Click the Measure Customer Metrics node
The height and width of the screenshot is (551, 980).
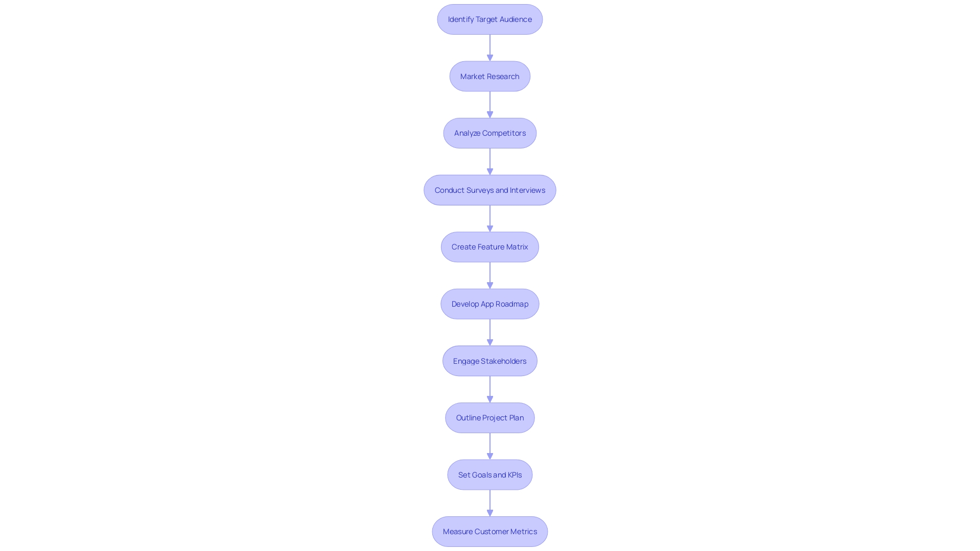coord(490,532)
